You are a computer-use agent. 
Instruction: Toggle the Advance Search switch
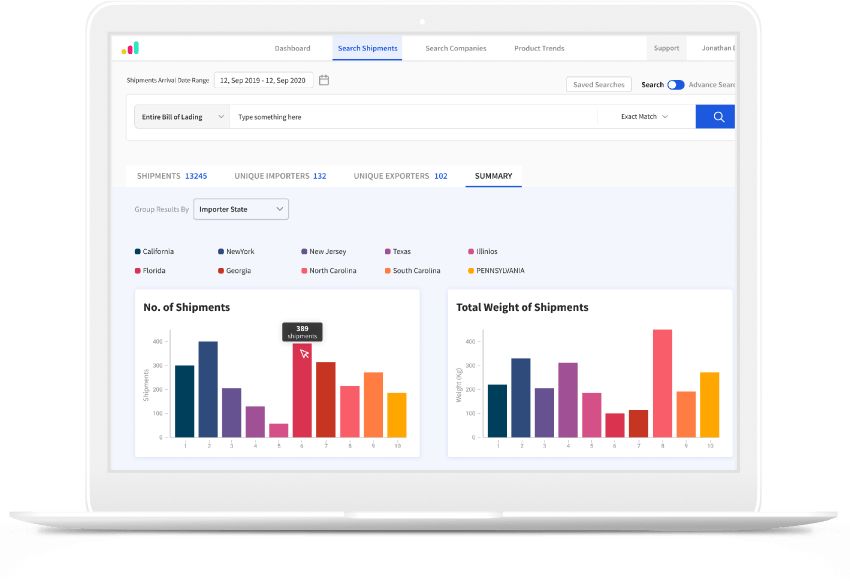pyautogui.click(x=676, y=85)
